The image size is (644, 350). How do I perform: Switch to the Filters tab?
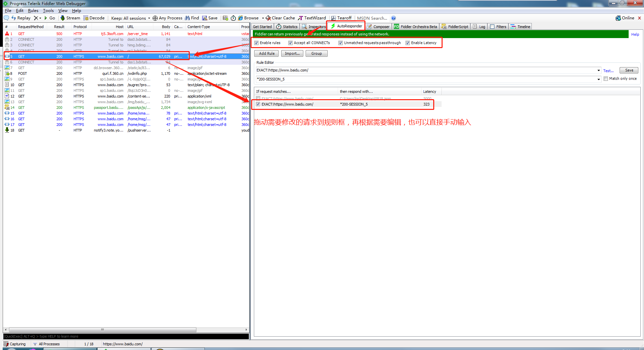tap(498, 27)
